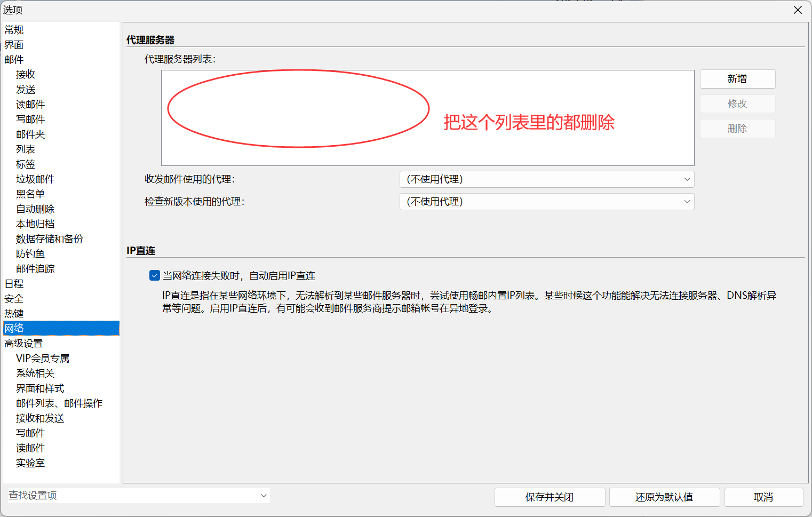Open the 接收和发送 advanced settings

[40, 418]
